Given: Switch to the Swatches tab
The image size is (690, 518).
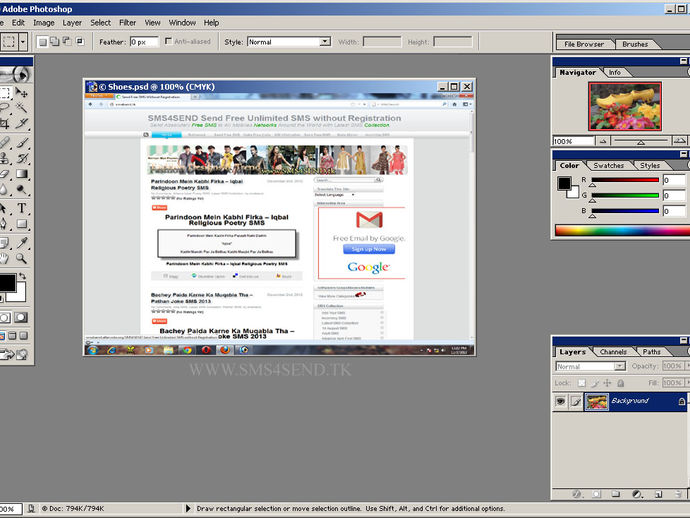Looking at the screenshot, I should [608, 165].
